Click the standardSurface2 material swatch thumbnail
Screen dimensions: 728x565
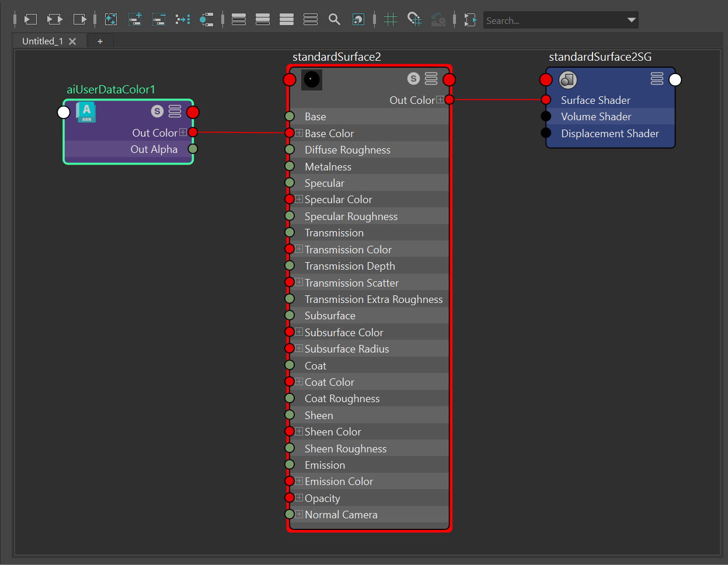312,79
